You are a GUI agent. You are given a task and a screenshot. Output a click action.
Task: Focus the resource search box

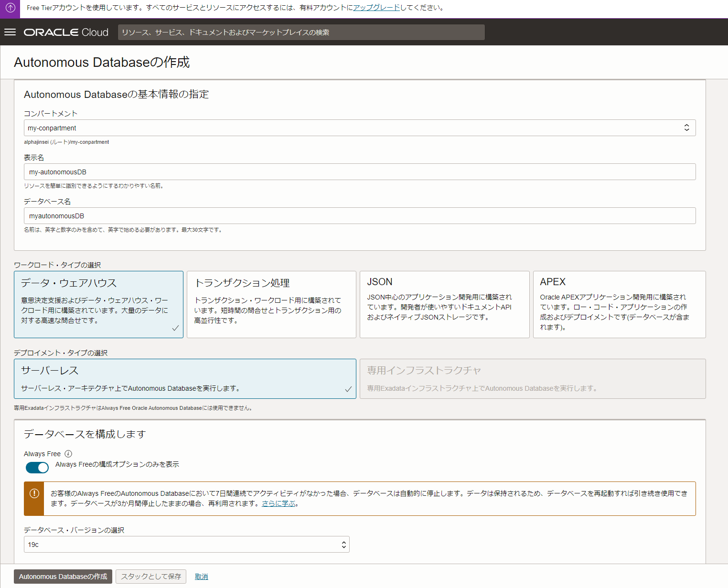click(301, 32)
